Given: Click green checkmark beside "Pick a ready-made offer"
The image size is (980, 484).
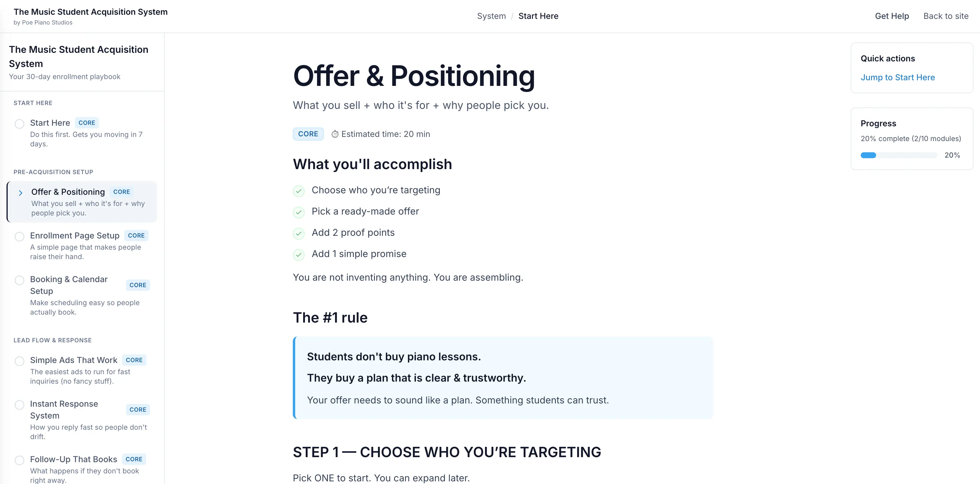Looking at the screenshot, I should pyautogui.click(x=299, y=212).
